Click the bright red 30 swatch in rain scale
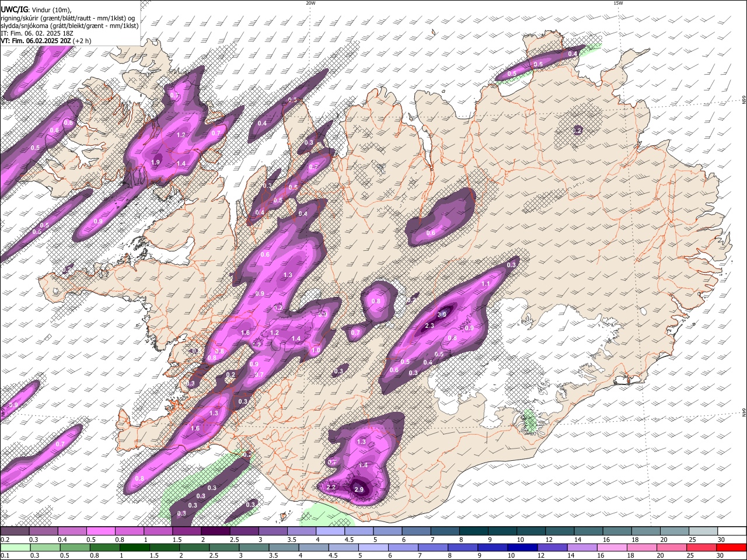Viewport: 747px width, 560px height. (x=732, y=547)
